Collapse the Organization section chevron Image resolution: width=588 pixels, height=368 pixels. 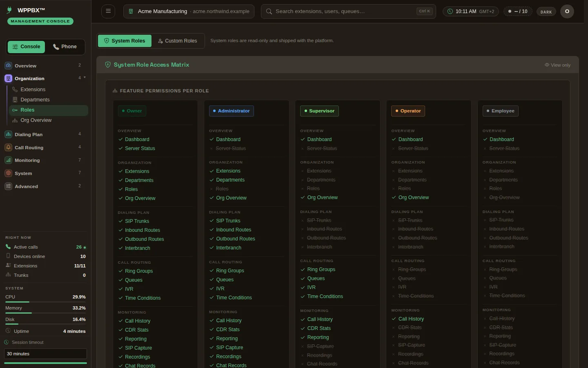coord(85,77)
